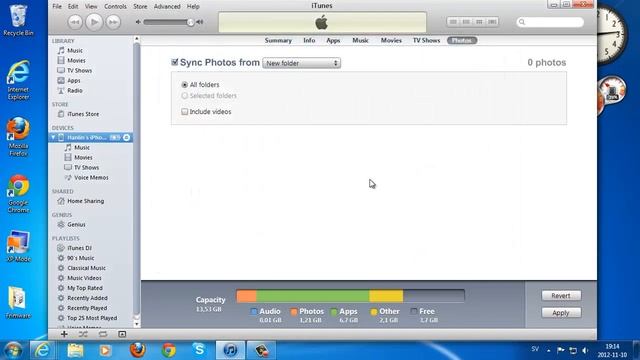This screenshot has width=640, height=360.
Task: Open the New folder source dropdown
Action: click(x=302, y=63)
